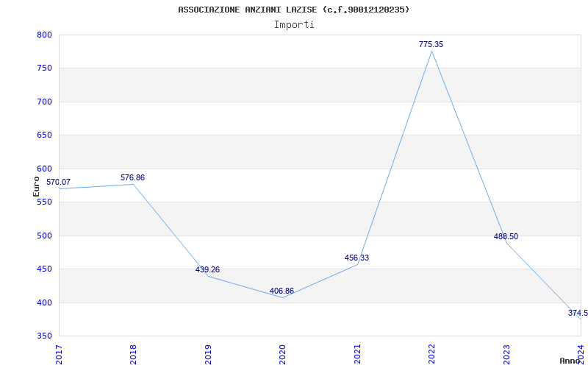The height and width of the screenshot is (368, 588).
Task: Click the Euro y-axis title
Action: 36,186
